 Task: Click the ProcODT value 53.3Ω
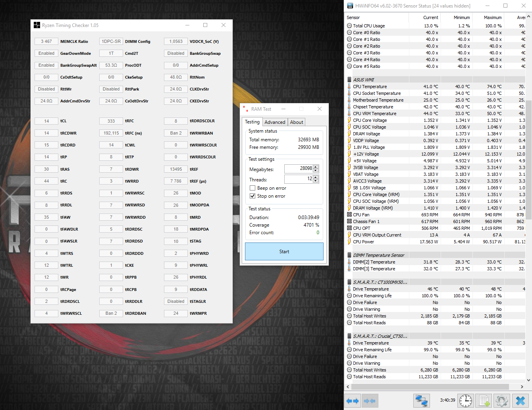pyautogui.click(x=111, y=65)
